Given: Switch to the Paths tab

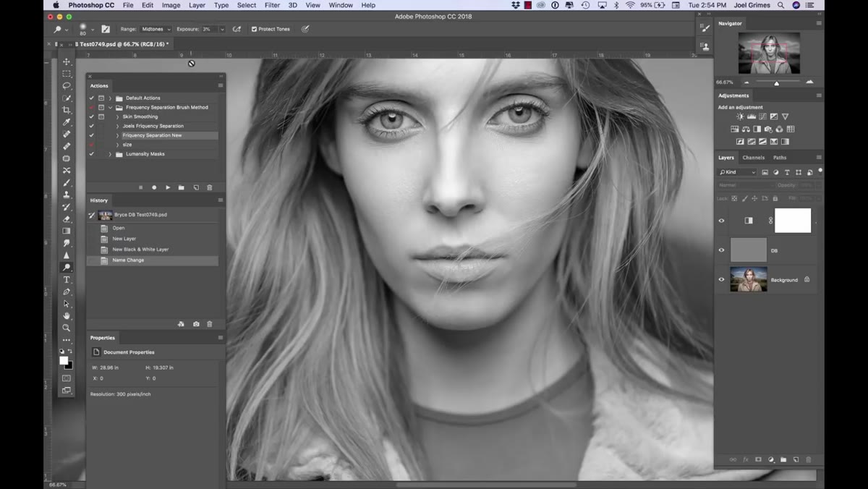Looking at the screenshot, I should (780, 157).
